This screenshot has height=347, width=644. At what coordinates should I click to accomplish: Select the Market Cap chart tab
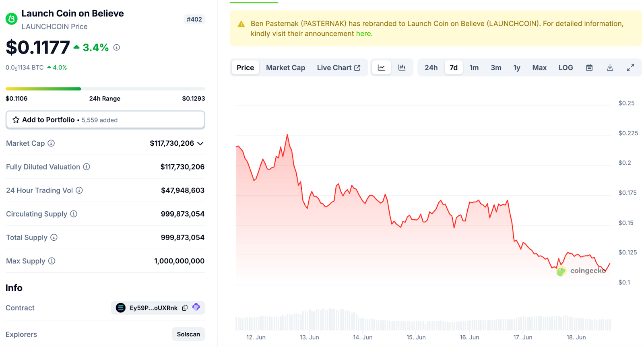[285, 68]
